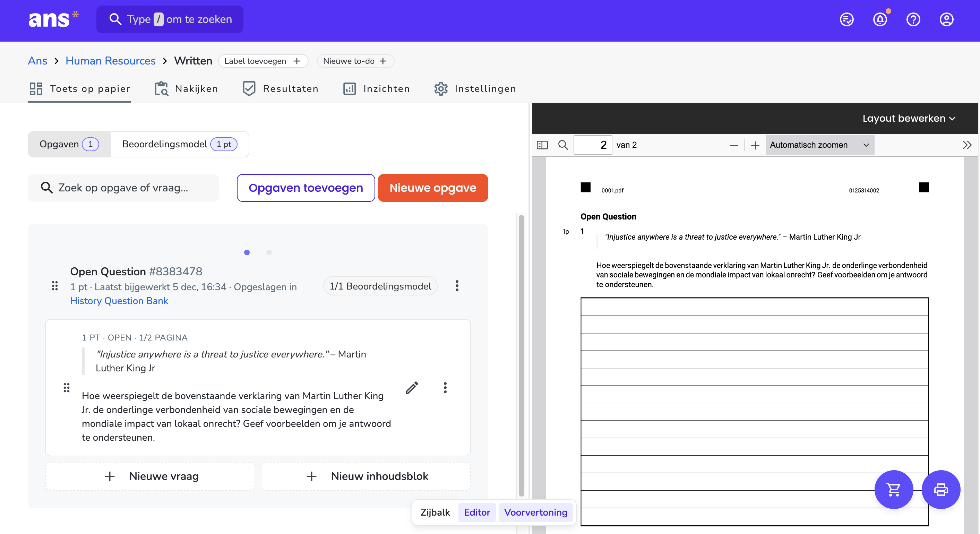Click the PDF zoom in plus icon

755,145
